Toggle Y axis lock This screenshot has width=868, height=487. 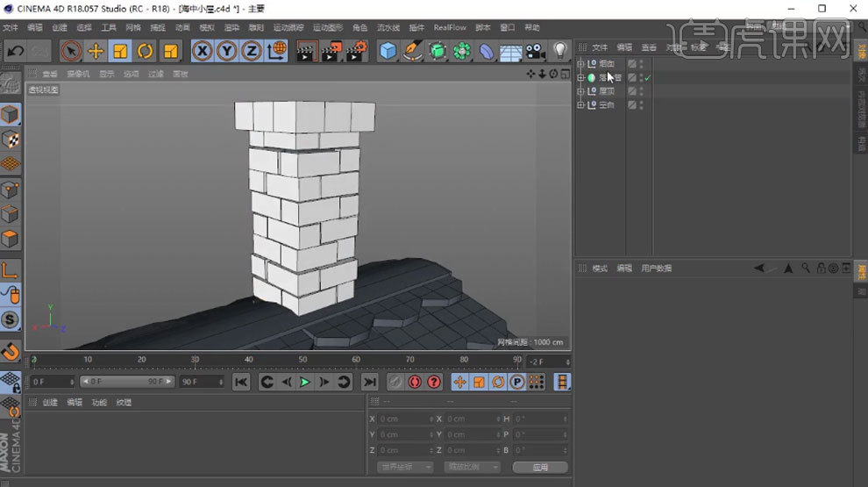coord(227,51)
